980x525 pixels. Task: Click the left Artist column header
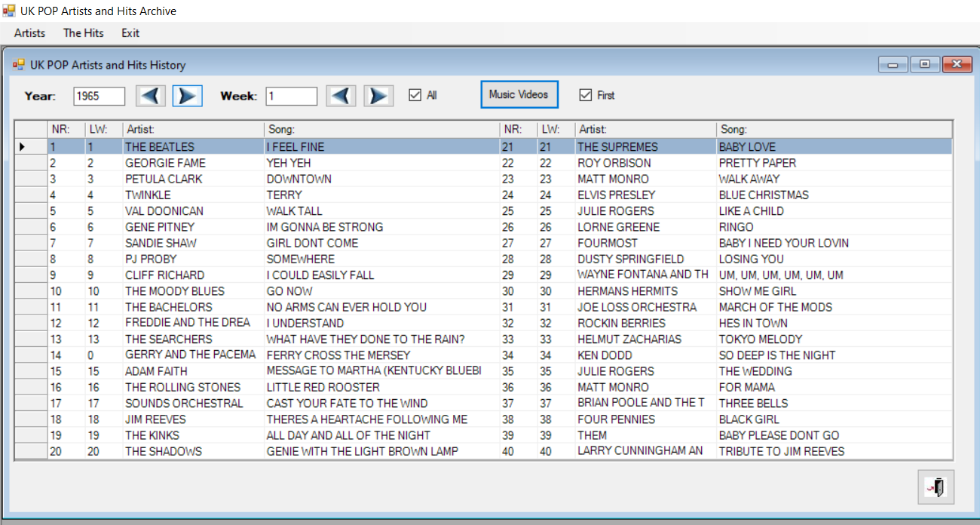point(194,130)
